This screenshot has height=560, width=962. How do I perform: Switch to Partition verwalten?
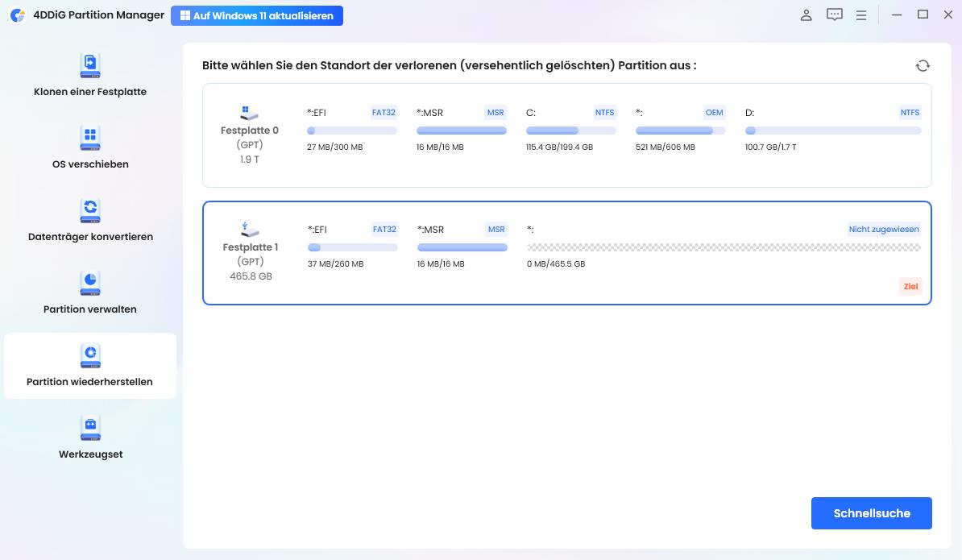click(89, 294)
